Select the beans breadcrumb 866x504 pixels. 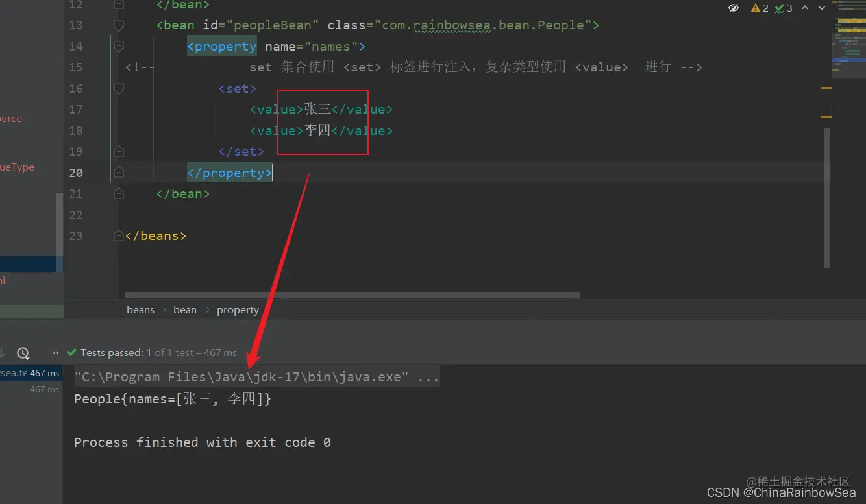point(140,310)
